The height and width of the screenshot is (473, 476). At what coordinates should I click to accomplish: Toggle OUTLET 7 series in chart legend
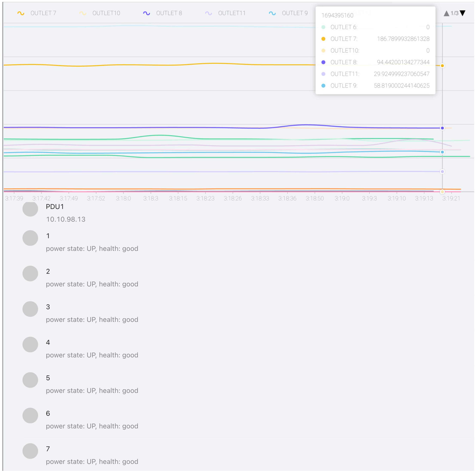37,13
